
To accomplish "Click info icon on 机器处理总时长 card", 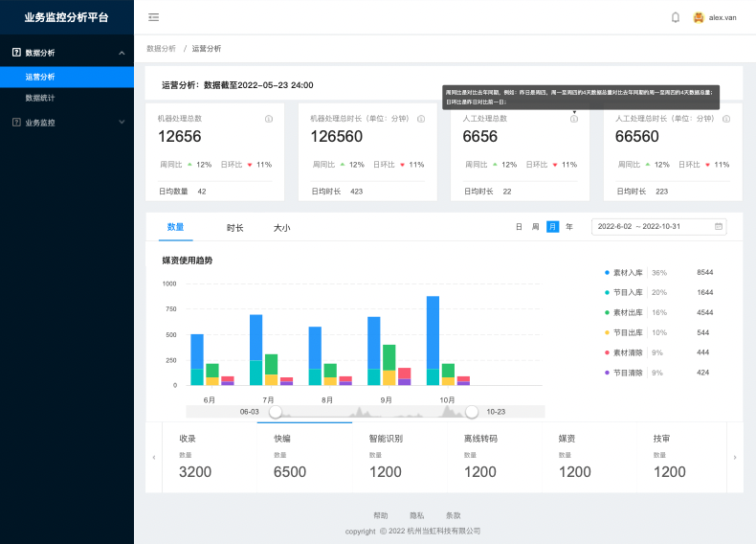I will coord(421,119).
